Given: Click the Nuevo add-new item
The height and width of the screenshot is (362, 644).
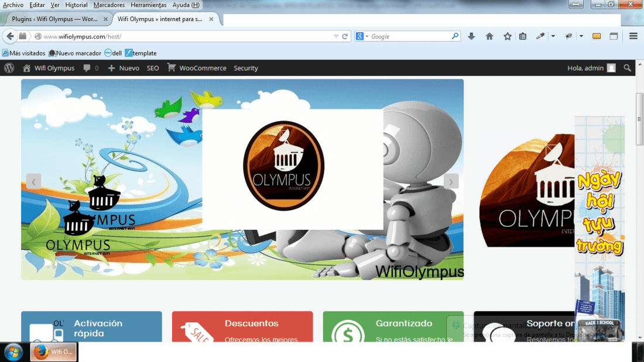Looking at the screenshot, I should pyautogui.click(x=124, y=68).
